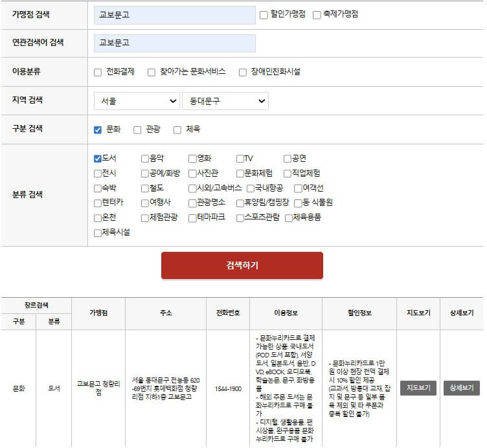Click the phone number 1544-1900
Viewport: 487px width, 448px height.
[228, 388]
